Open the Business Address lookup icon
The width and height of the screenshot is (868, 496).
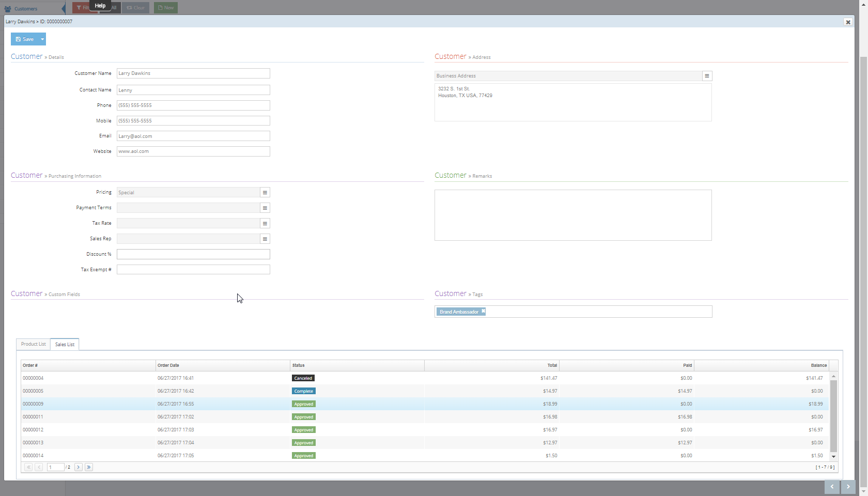pos(707,76)
